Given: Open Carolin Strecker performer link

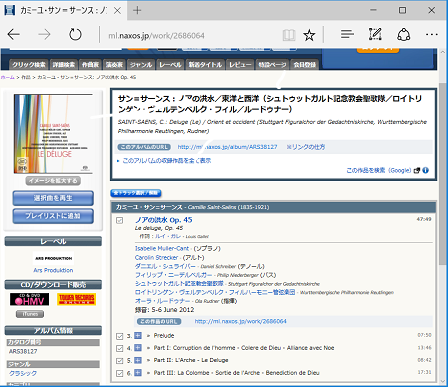Looking at the screenshot, I should point(156,257).
